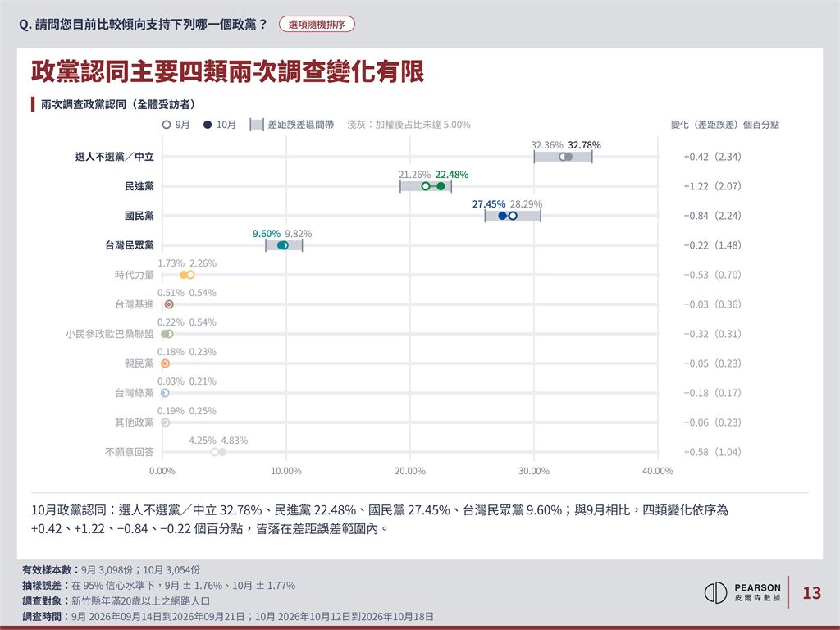Click the 親民黨 row label
Image resolution: width=840 pixels, height=630 pixels.
pos(139,363)
